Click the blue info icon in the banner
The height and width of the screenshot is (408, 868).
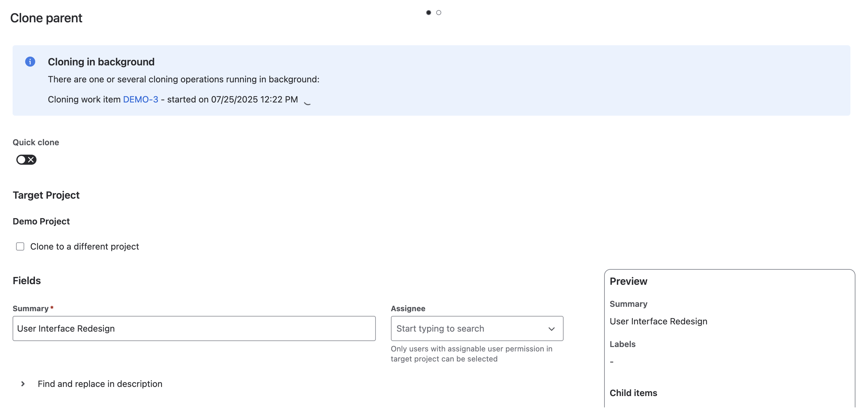point(30,62)
